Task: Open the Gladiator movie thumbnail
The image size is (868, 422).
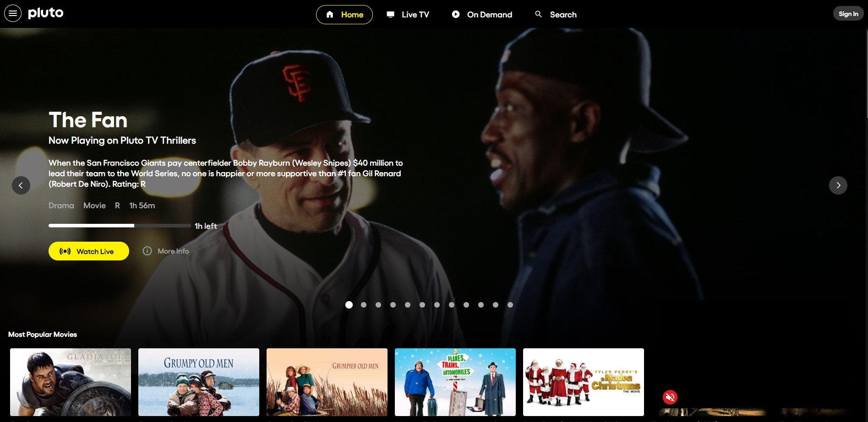Action: 70,382
